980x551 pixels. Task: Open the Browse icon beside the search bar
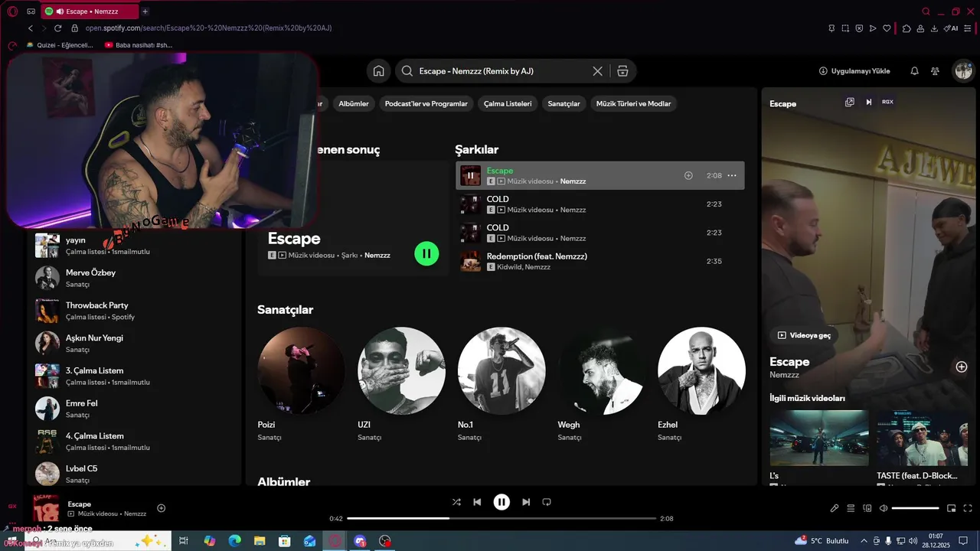coord(622,71)
